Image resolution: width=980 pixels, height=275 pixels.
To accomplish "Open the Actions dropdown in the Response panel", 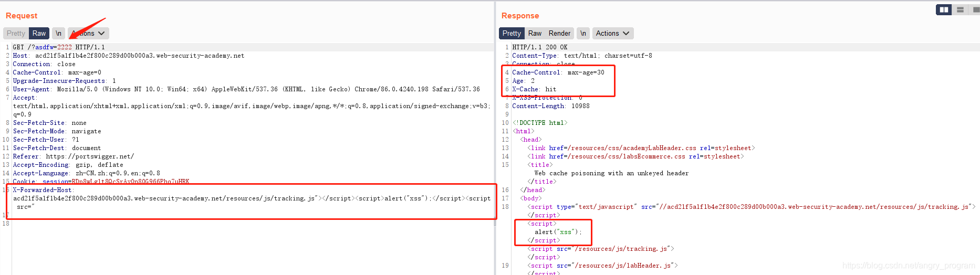I will pyautogui.click(x=613, y=33).
